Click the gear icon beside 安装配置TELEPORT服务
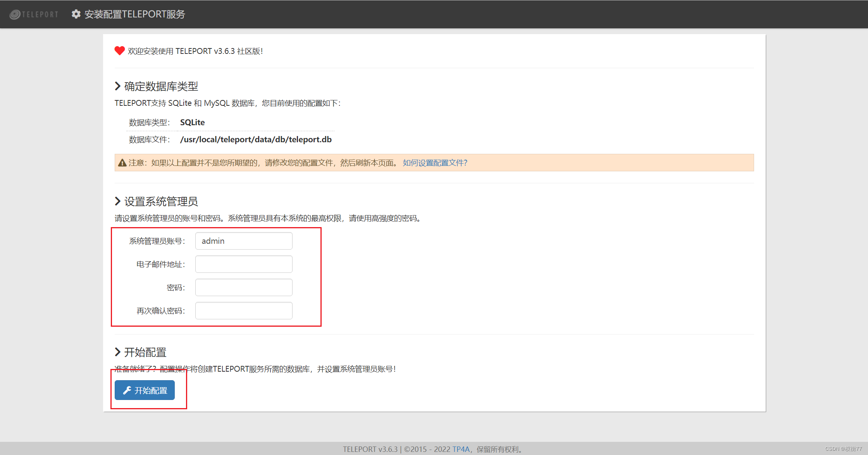 point(76,14)
